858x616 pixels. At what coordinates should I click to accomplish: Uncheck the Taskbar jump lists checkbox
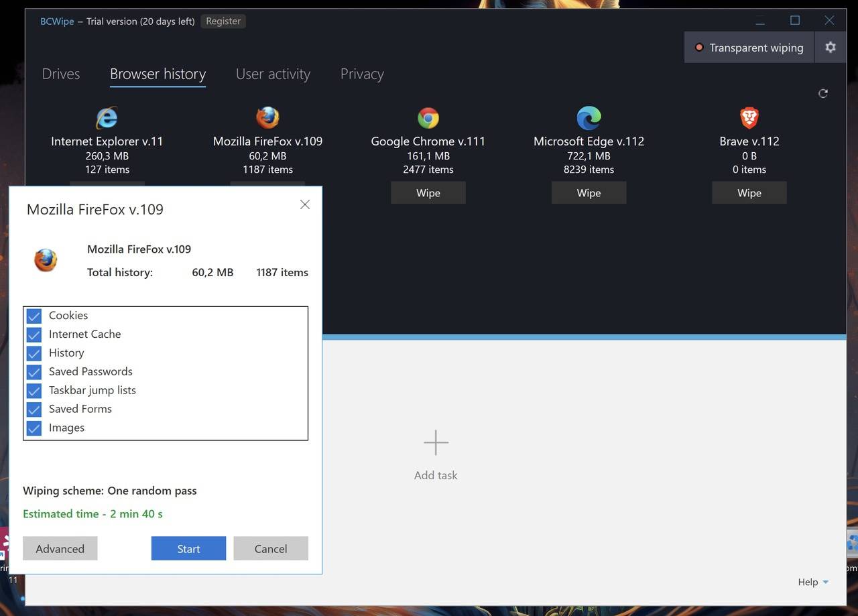click(34, 391)
